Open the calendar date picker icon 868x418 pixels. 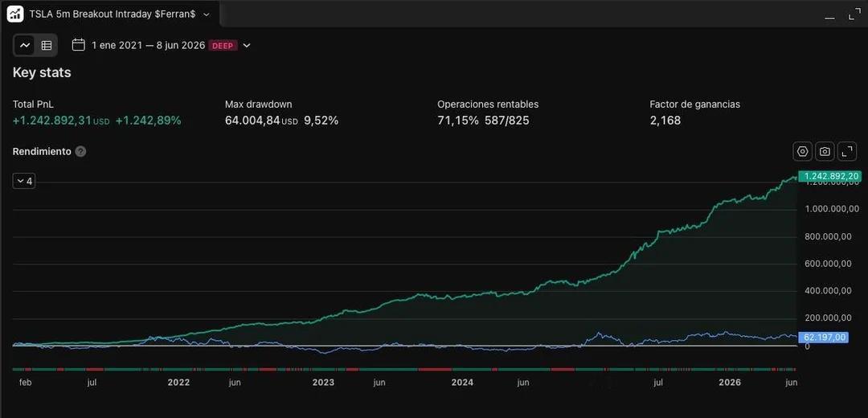(79, 45)
